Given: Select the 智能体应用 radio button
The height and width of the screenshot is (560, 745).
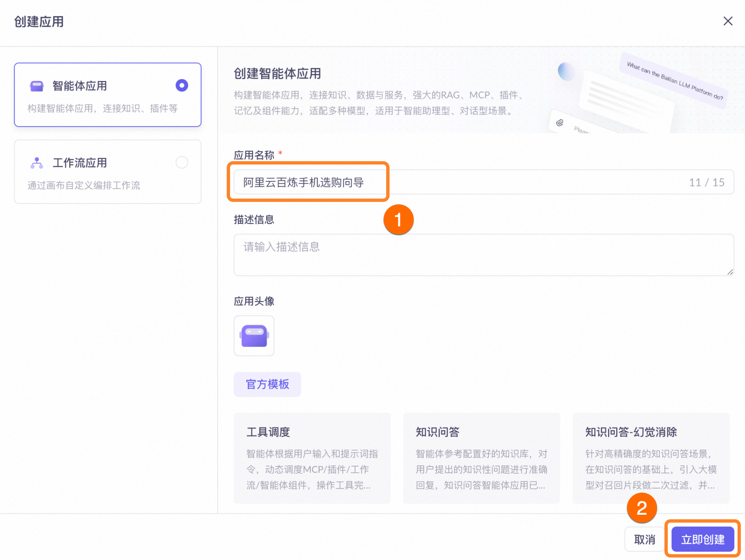Looking at the screenshot, I should (x=182, y=86).
